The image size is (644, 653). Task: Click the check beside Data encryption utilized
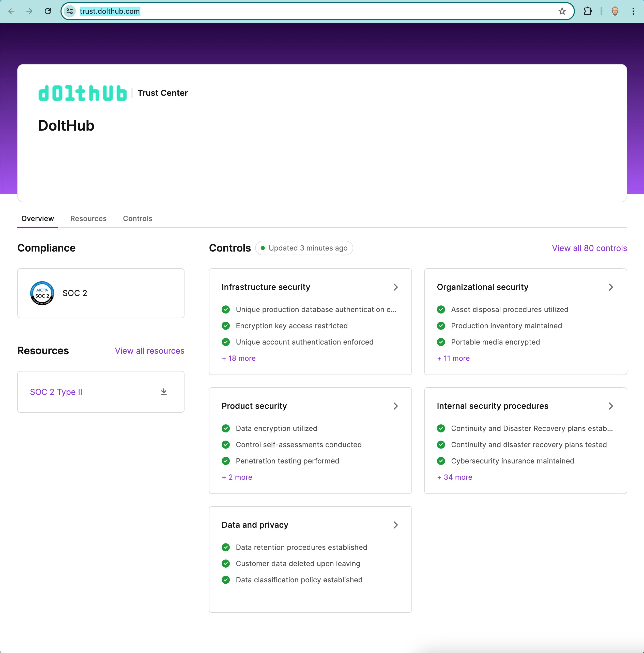pyautogui.click(x=226, y=428)
